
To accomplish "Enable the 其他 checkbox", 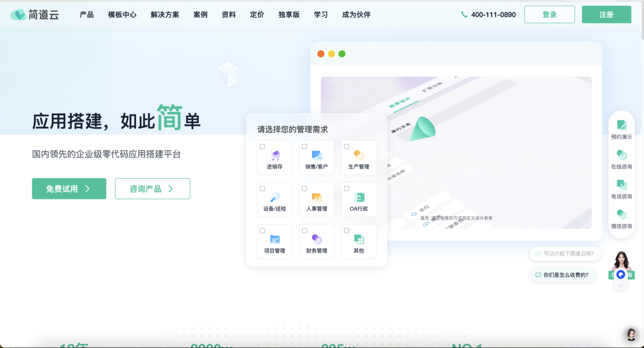I will [x=346, y=230].
